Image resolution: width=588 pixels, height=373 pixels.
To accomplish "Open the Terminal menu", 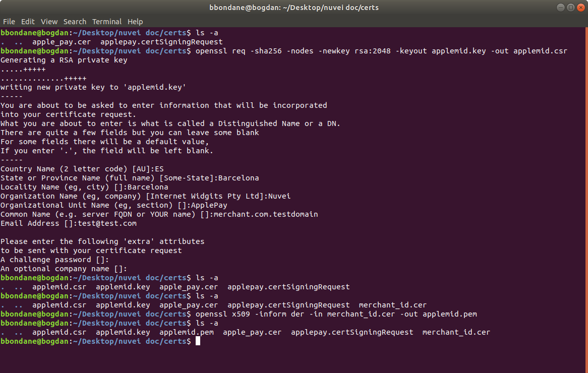I will [106, 22].
